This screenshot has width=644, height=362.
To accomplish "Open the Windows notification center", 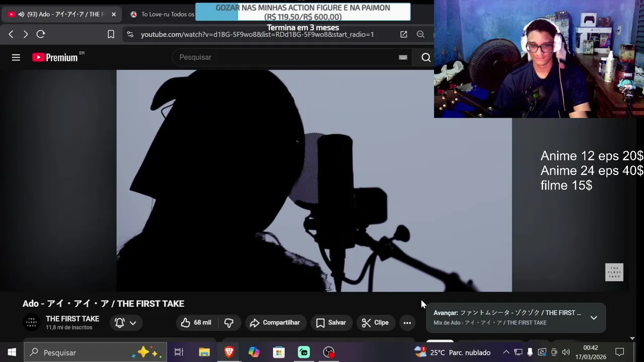I will point(620,352).
